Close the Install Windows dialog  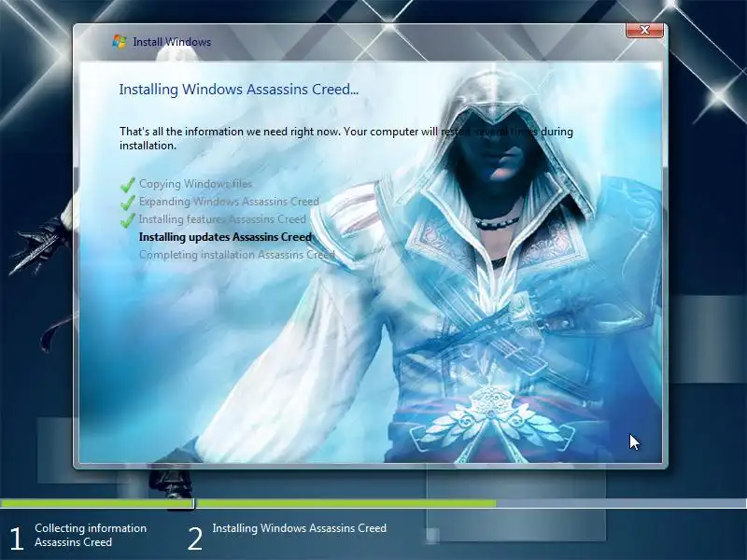(644, 30)
